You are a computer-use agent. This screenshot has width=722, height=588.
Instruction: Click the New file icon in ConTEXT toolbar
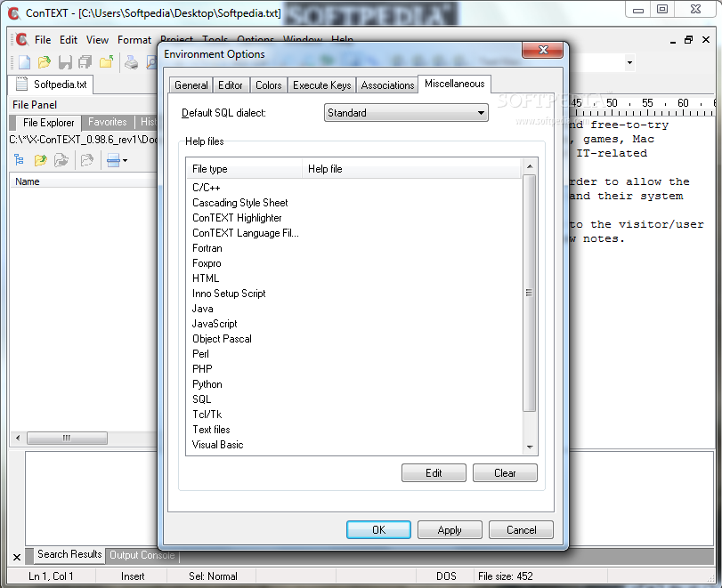click(x=24, y=62)
